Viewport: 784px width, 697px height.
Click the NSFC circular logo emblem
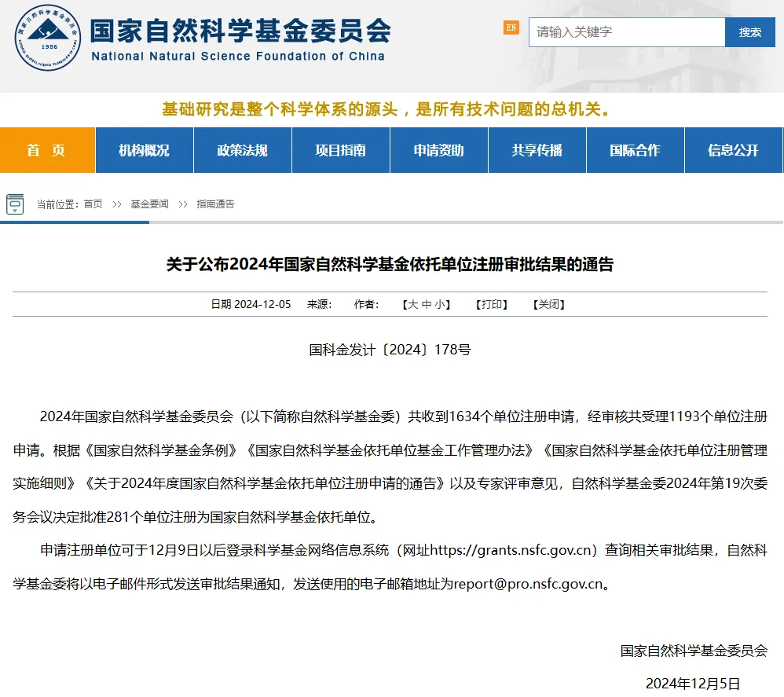coord(47,38)
